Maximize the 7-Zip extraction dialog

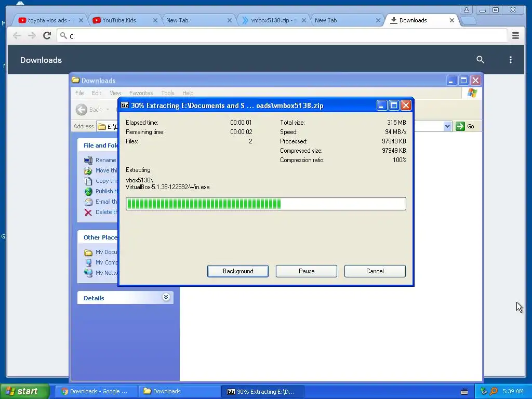coord(394,105)
